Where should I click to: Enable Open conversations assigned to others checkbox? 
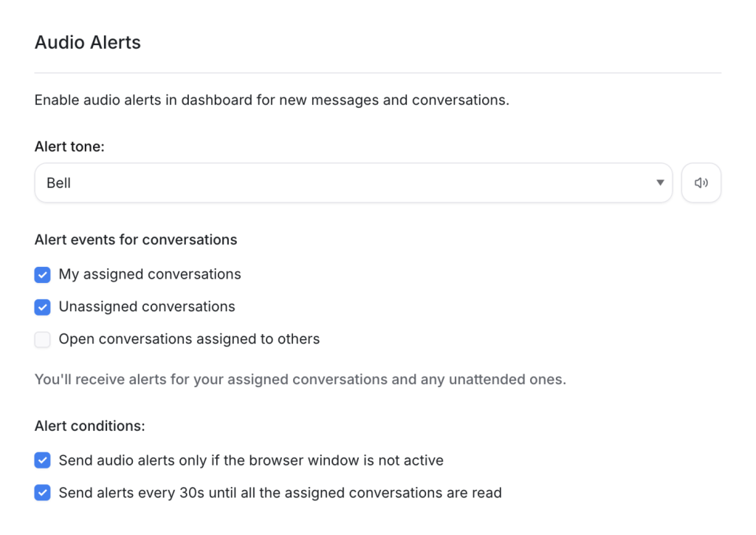pyautogui.click(x=42, y=339)
